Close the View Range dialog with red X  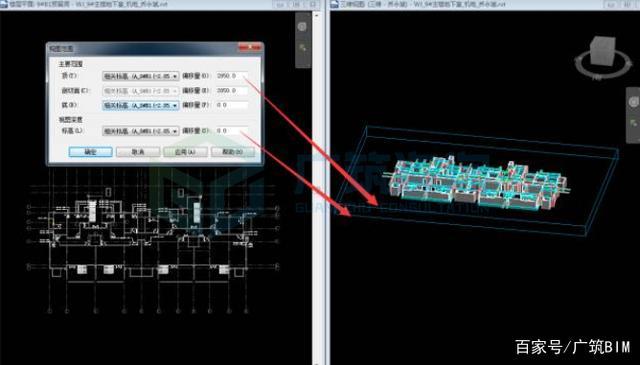tap(249, 48)
